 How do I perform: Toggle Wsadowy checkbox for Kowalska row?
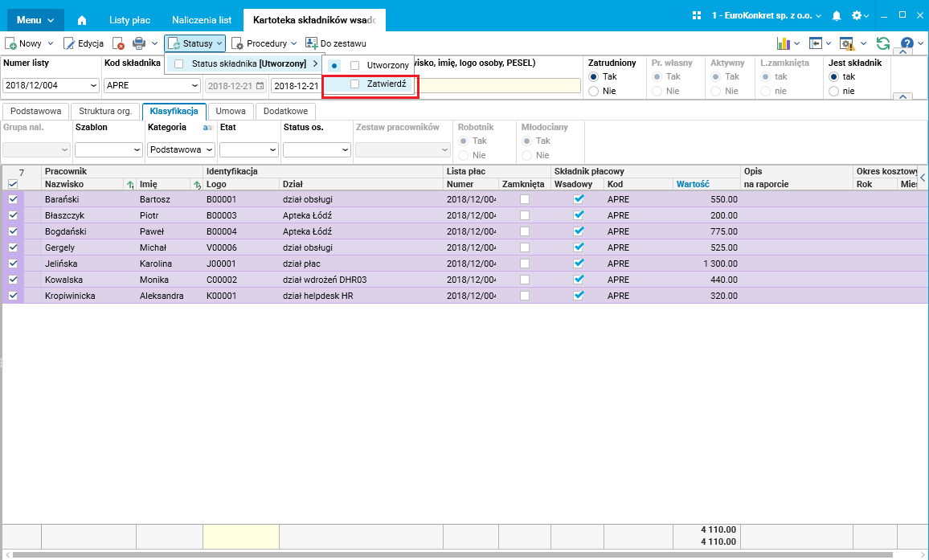(x=578, y=280)
